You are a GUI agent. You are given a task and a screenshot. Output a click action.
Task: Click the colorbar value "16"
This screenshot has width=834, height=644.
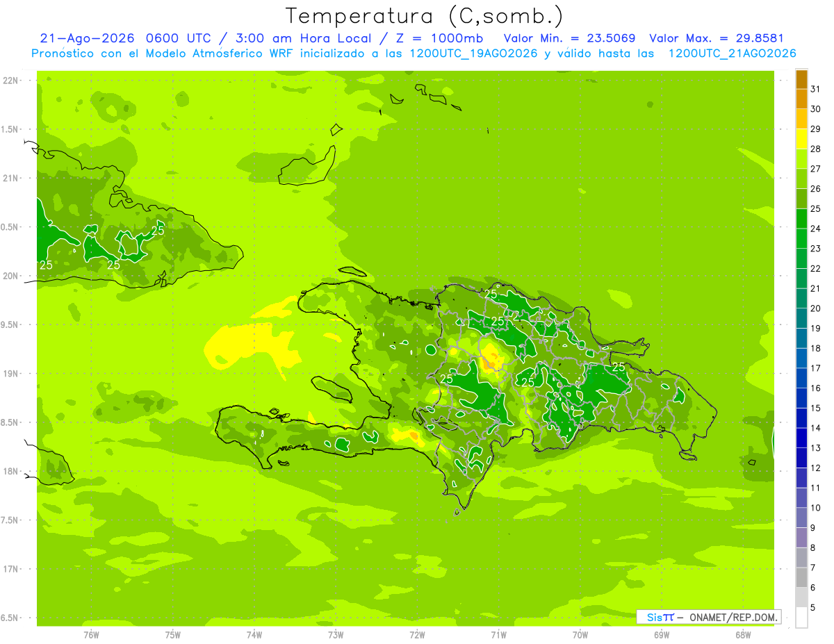[x=815, y=388]
